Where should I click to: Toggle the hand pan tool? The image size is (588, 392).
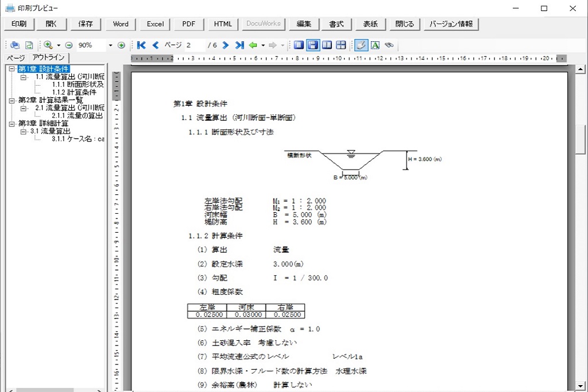(361, 45)
